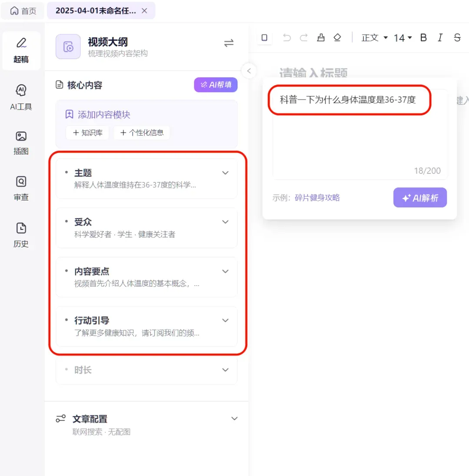Toggle strikethrough formatting
469x476 pixels.
point(457,38)
